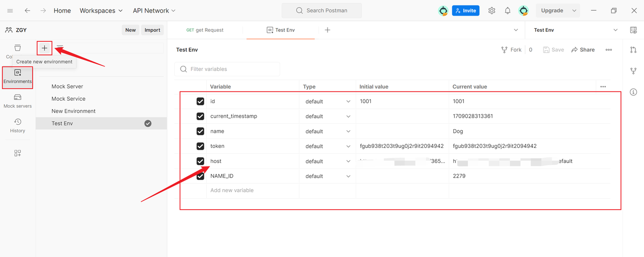Click the Add new variable field
The width and height of the screenshot is (644, 257).
[253, 191]
